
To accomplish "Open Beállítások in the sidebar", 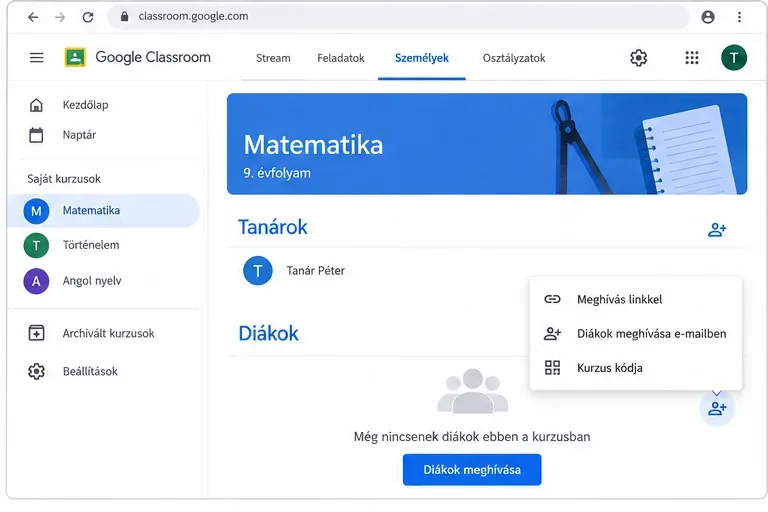I will point(90,371).
